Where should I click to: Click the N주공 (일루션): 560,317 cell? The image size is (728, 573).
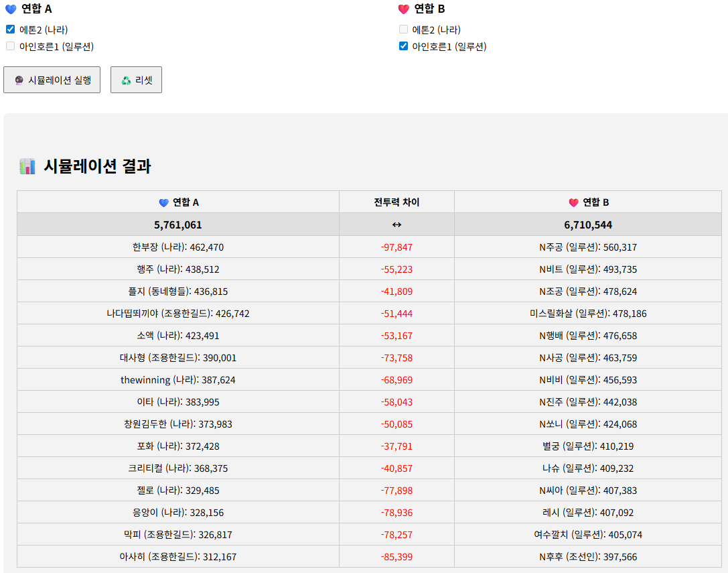coord(587,247)
